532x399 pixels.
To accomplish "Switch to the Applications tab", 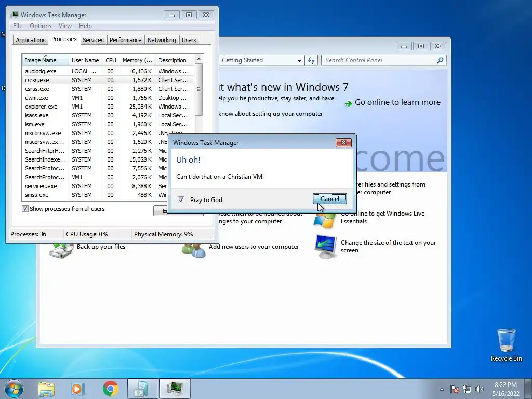I will [x=31, y=40].
